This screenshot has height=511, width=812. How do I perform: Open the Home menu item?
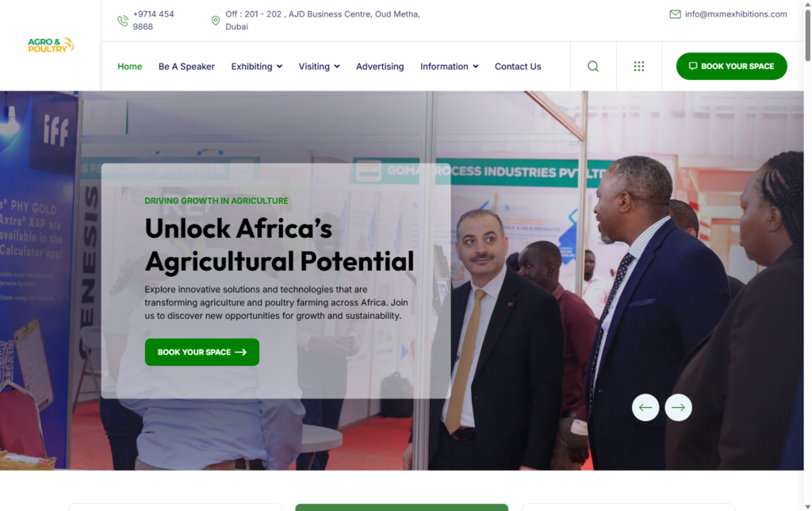tap(129, 67)
